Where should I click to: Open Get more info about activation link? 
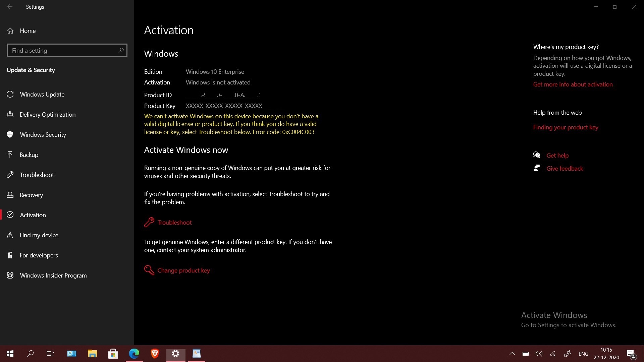coord(573,84)
